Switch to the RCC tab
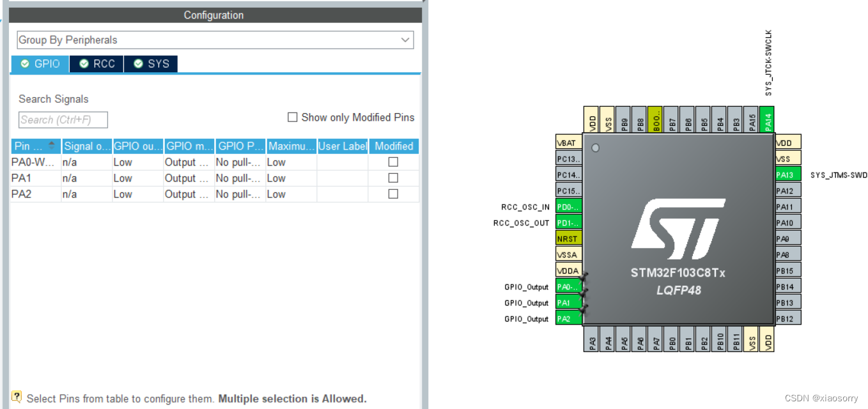 coord(97,64)
